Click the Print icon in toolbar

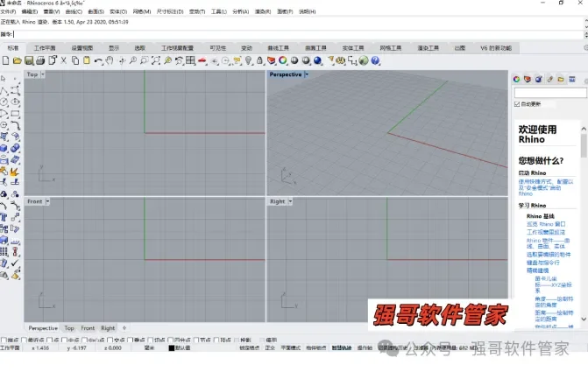[40, 60]
